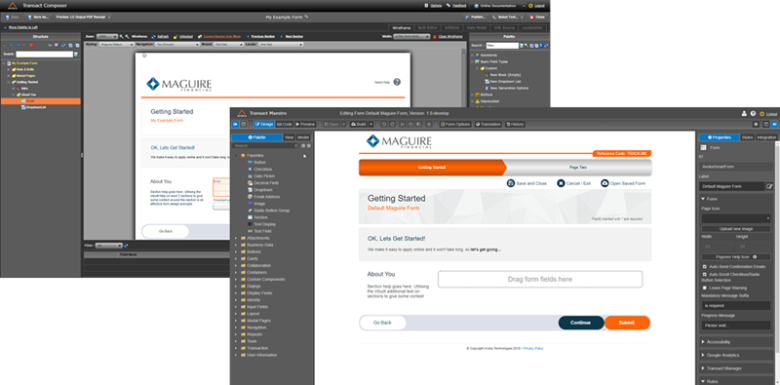
Task: Open Form Options in Maestro
Action: coord(455,124)
